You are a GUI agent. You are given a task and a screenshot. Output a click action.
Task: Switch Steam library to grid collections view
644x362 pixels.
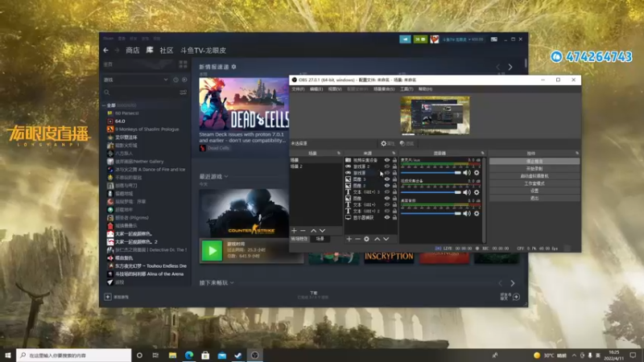click(184, 64)
